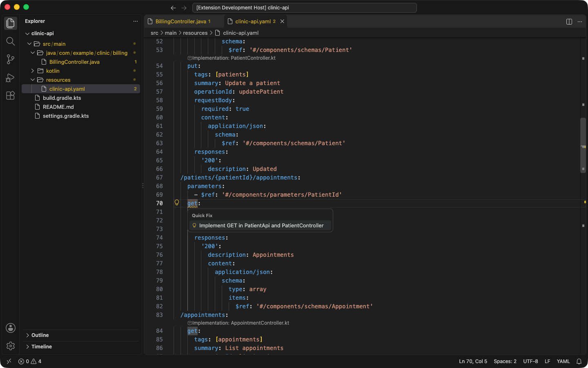The width and height of the screenshot is (588, 368).
Task: Click the command center search box
Action: coord(304,8)
